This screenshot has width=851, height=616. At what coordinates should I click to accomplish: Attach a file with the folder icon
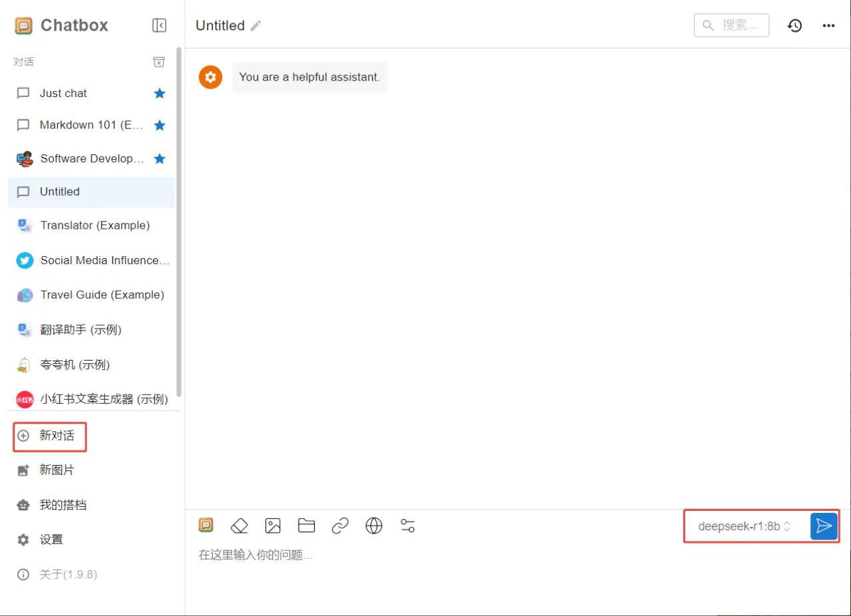(x=306, y=526)
